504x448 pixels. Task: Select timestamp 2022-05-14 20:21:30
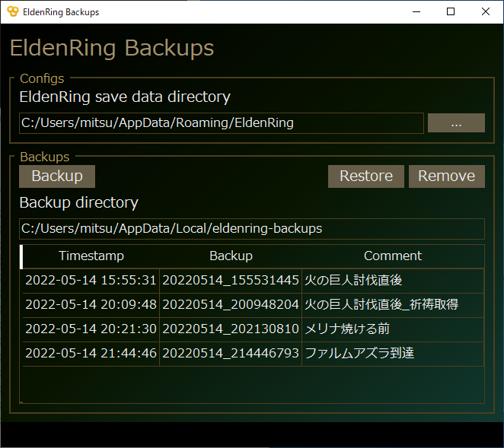(91, 329)
